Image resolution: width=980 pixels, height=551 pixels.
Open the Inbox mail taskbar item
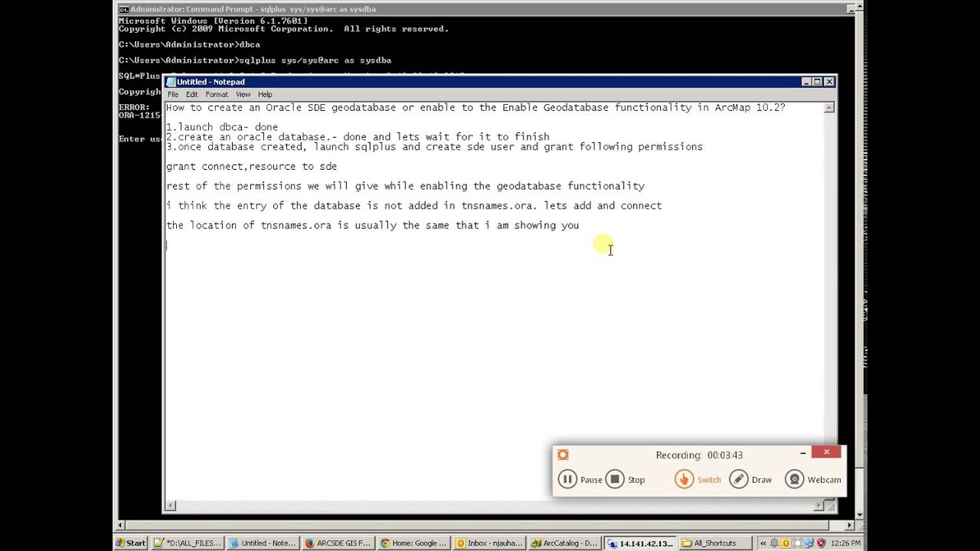tap(488, 543)
